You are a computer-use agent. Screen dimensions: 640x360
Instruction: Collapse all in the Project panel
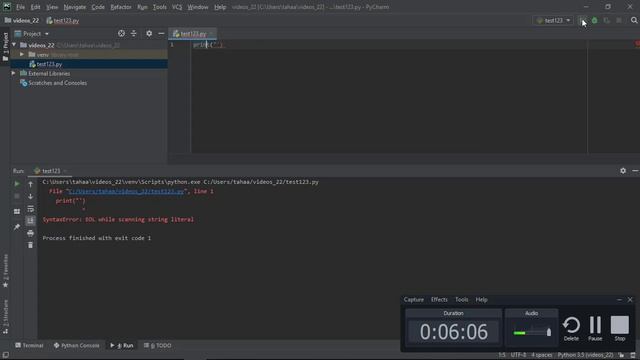pos(133,33)
